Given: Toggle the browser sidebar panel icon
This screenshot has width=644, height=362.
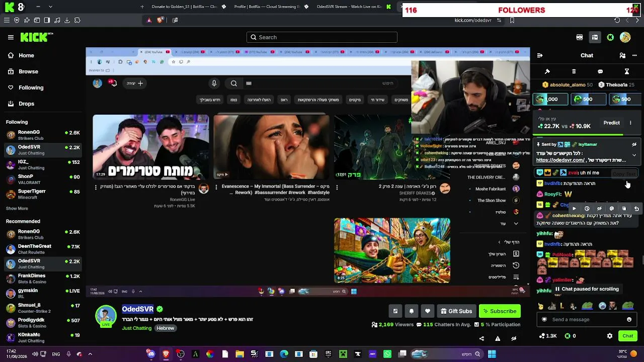Looking at the screenshot, I should (47, 20).
